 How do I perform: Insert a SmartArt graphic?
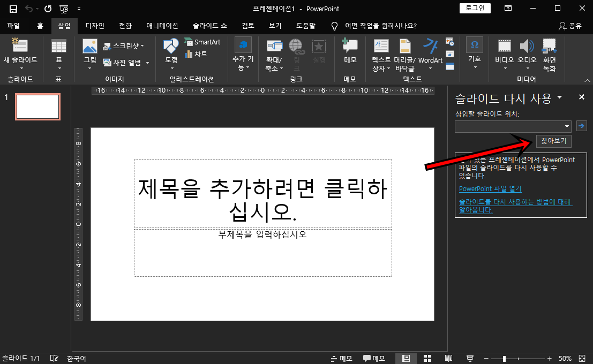202,42
